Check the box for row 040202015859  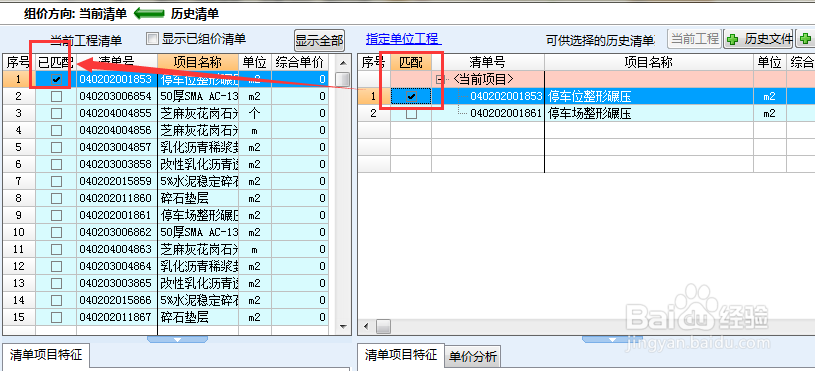(x=56, y=181)
